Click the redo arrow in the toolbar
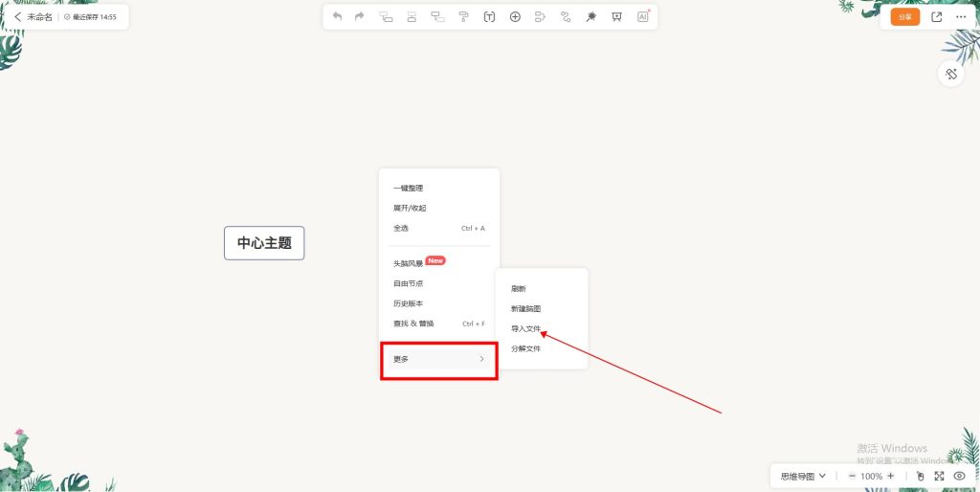 [360, 17]
